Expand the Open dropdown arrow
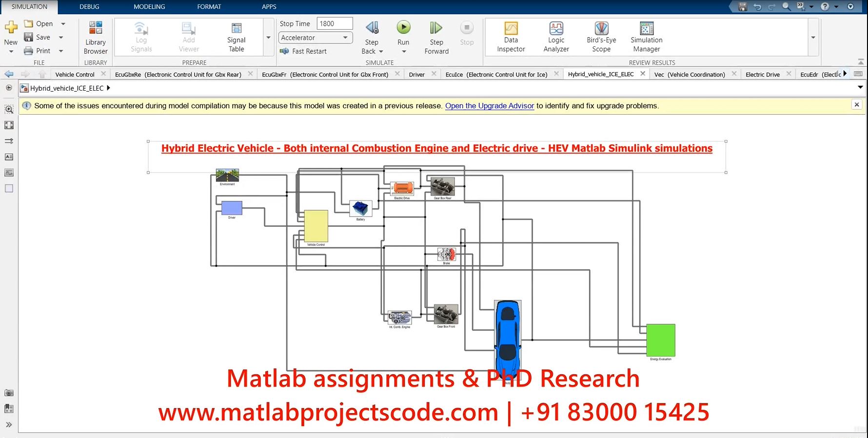Viewport: 868px width, 438px height. point(63,23)
